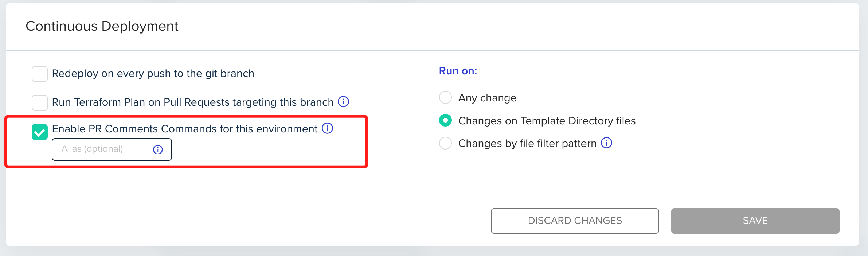The image size is (868, 256).
Task: Click the info icon next to Changes by file filter pattern
Action: pyautogui.click(x=606, y=143)
